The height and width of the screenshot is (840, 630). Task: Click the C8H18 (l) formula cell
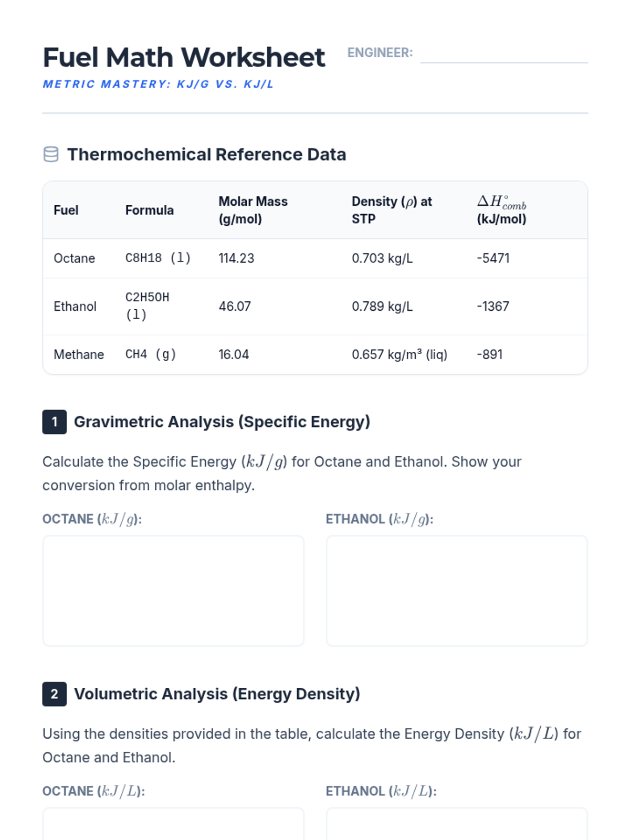pos(158,258)
